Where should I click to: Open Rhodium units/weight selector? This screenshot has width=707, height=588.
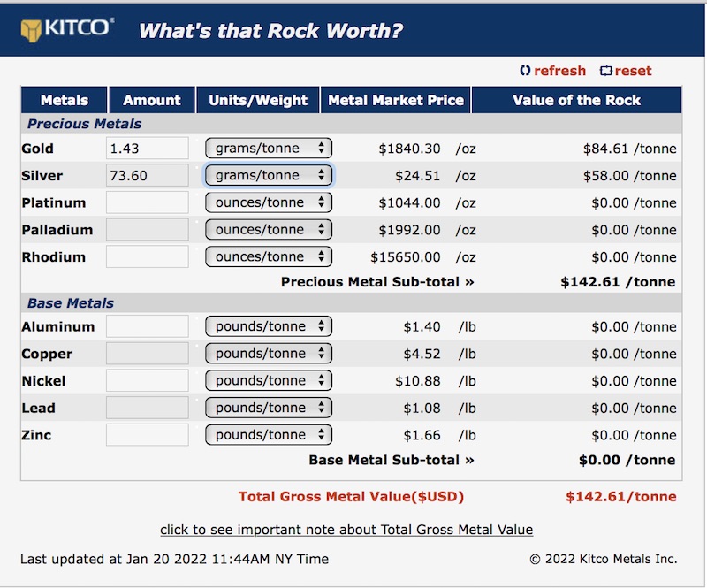(x=269, y=257)
